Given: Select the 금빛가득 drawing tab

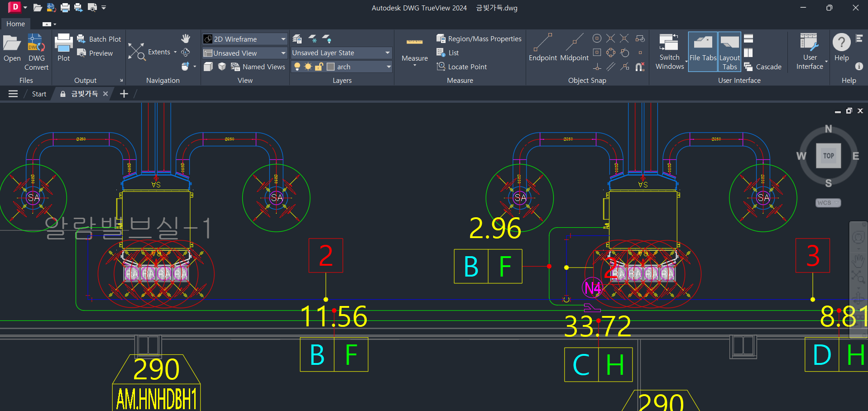Looking at the screenshot, I should click(84, 94).
